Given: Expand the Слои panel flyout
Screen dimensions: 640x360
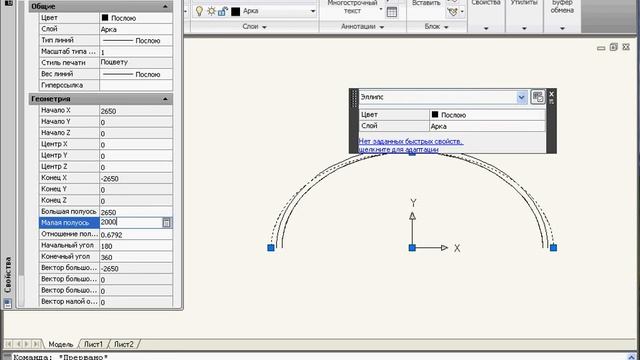Looking at the screenshot, I should pos(254,27).
